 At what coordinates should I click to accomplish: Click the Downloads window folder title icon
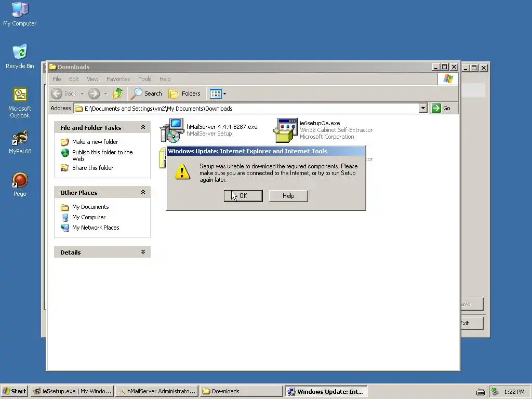[52, 67]
